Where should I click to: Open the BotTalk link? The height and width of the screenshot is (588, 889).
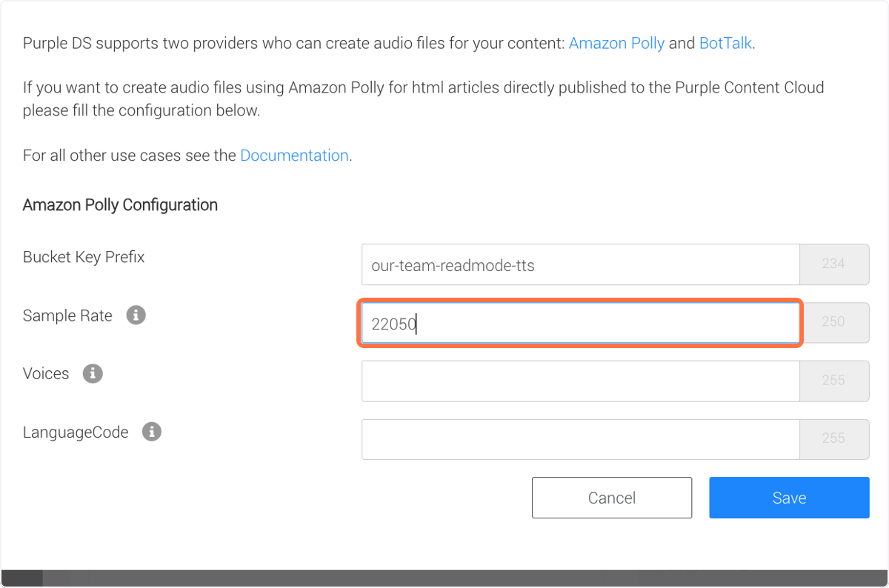[725, 43]
